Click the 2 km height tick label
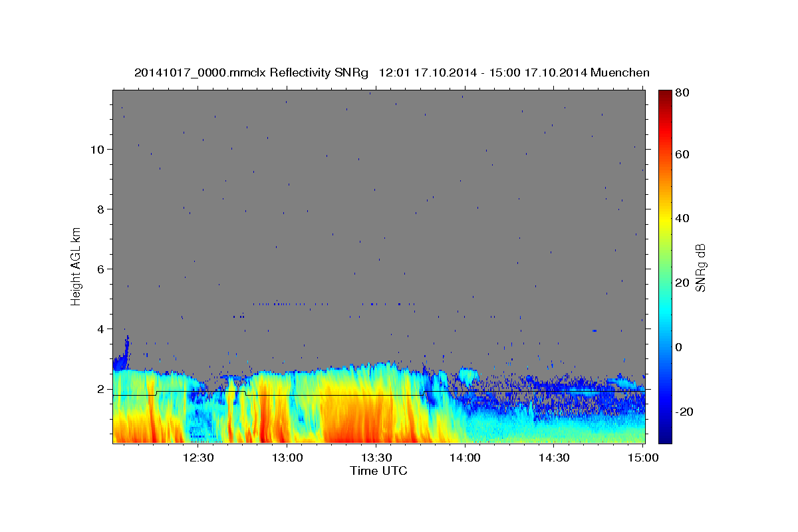Image resolution: width=798 pixels, height=532 pixels. coord(102,389)
